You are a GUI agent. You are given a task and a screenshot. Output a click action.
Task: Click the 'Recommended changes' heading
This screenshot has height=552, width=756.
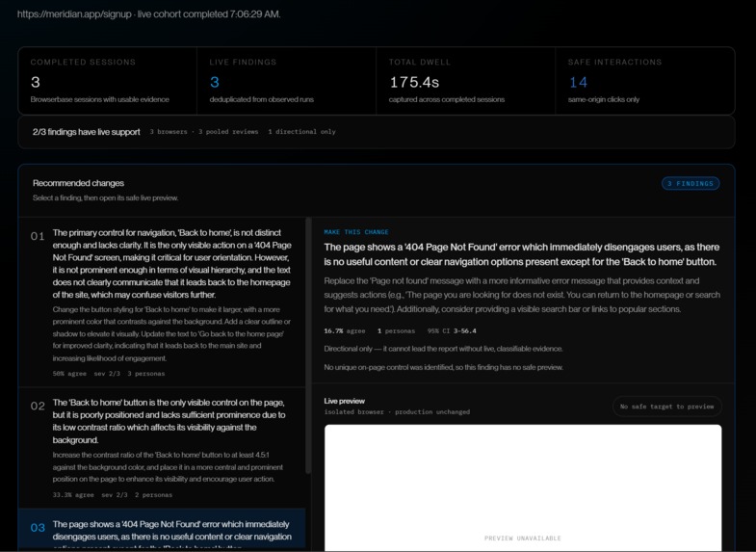(78, 183)
